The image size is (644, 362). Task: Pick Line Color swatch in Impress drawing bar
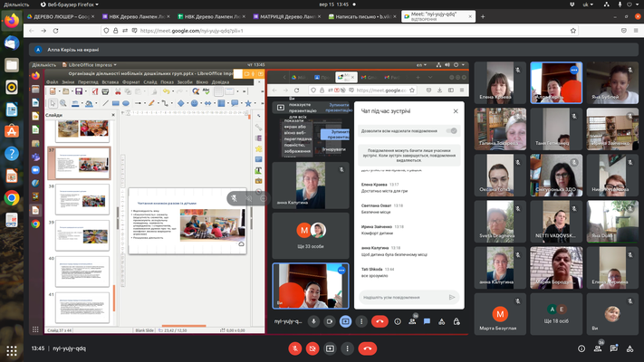(75, 103)
